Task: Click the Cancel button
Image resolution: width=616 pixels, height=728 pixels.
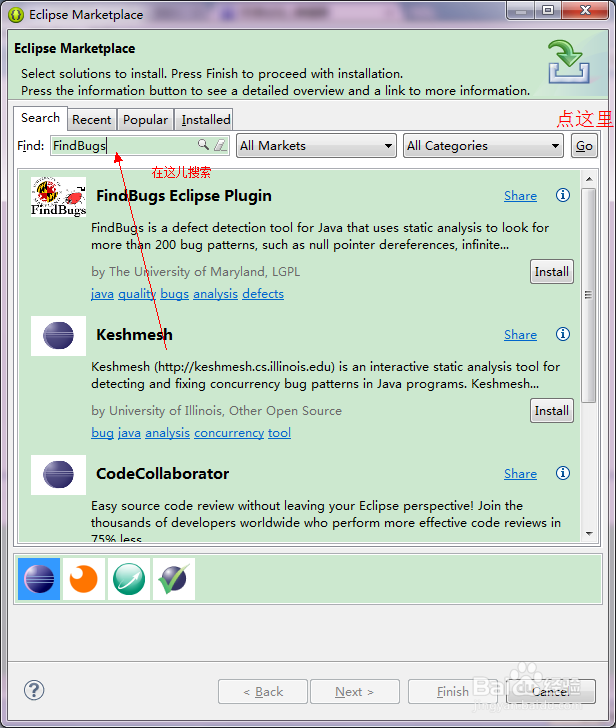Action: click(x=551, y=692)
